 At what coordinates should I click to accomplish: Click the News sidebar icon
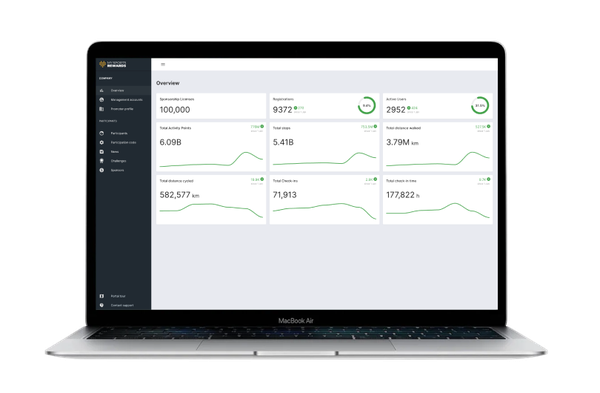pos(101,152)
